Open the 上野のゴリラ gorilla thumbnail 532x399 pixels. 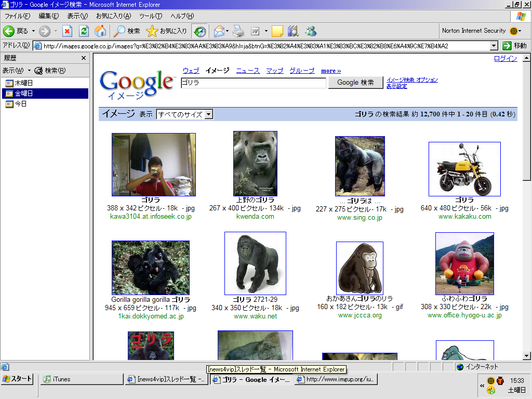pos(255,164)
